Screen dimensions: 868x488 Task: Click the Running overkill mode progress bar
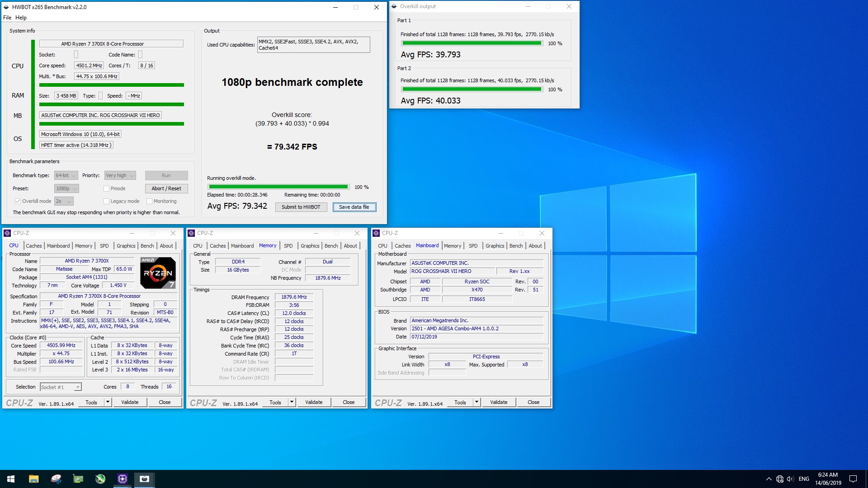278,187
